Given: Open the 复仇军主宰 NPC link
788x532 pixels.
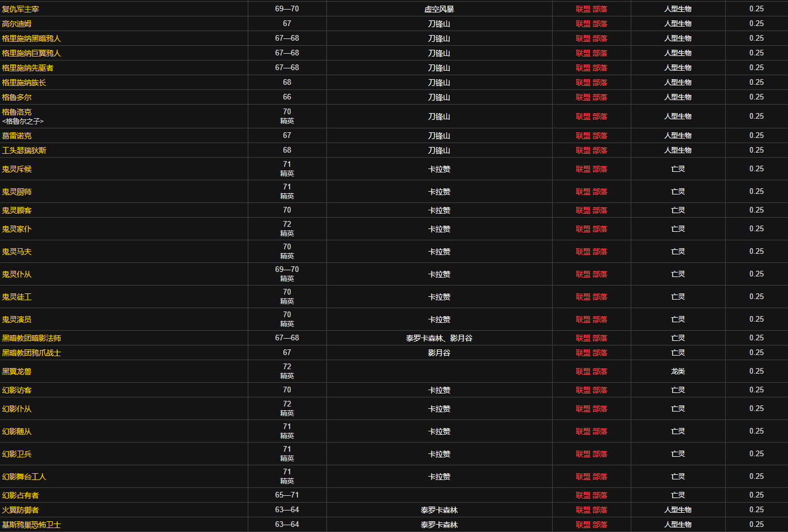Looking at the screenshot, I should point(20,9).
